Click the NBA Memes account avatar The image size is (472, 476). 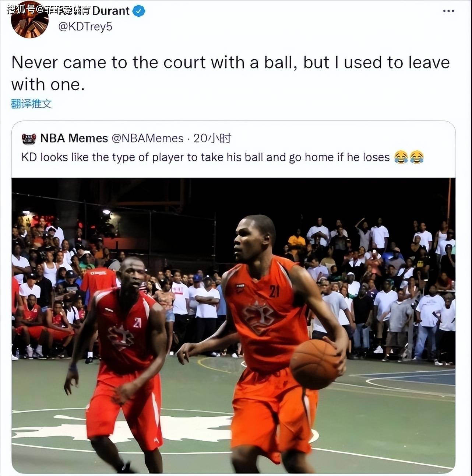pos(29,139)
